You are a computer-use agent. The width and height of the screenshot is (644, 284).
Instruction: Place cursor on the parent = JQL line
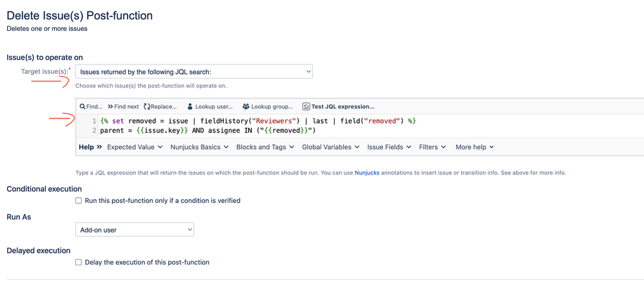[x=208, y=131]
